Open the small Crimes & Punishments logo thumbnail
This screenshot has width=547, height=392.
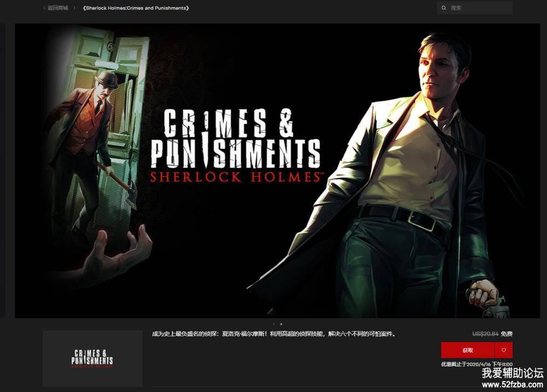point(92,359)
